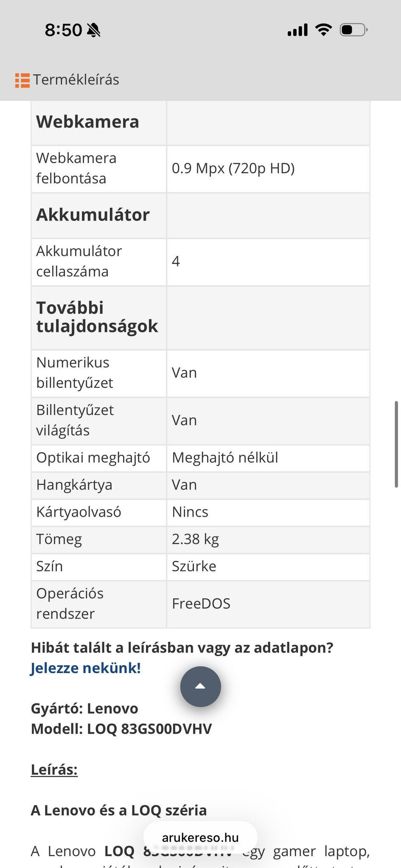Tap the Leírás underlined heading
The height and width of the screenshot is (868, 401).
[x=54, y=770]
